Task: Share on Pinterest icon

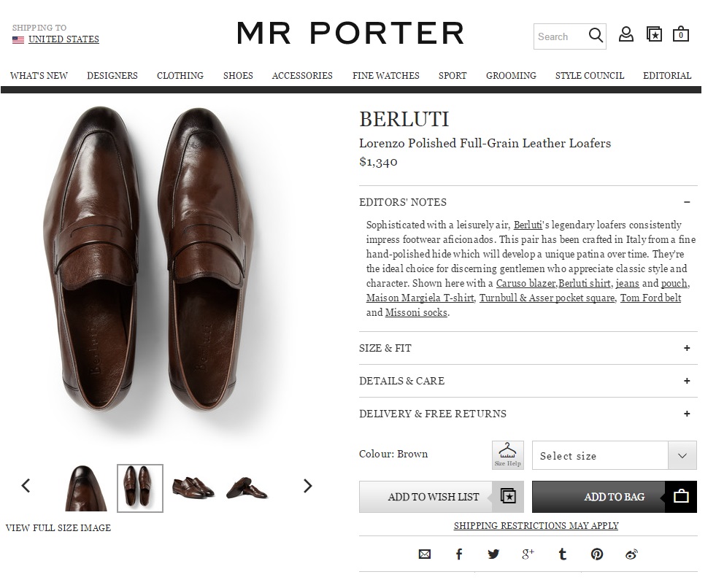Action: click(597, 554)
